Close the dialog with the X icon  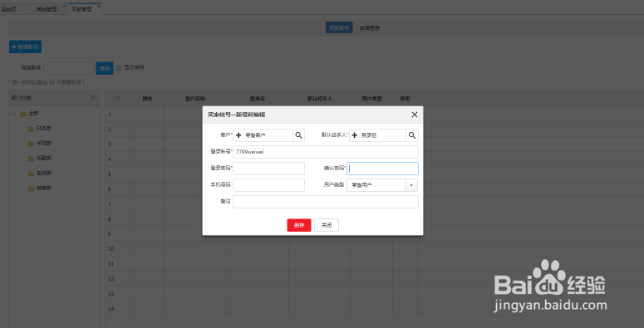[415, 115]
